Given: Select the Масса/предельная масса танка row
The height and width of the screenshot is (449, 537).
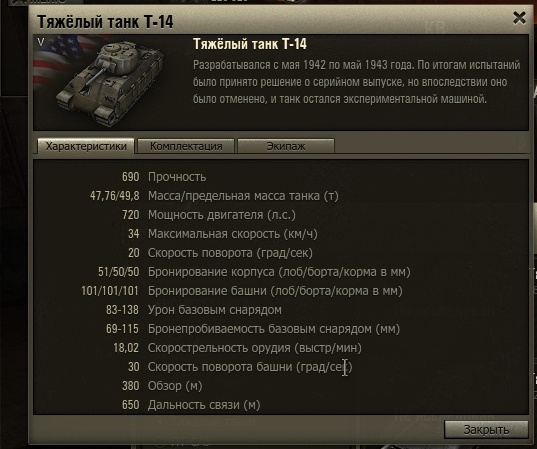Looking at the screenshot, I should (x=214, y=196).
